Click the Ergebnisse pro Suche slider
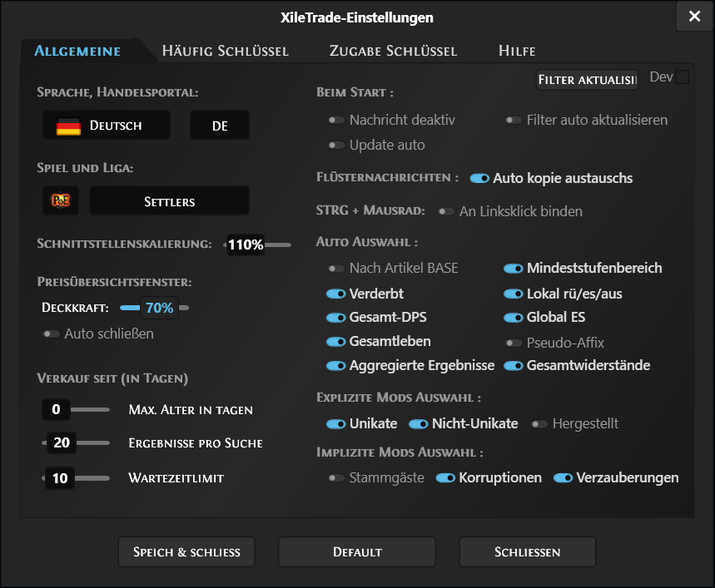The image size is (715, 588). (76, 442)
